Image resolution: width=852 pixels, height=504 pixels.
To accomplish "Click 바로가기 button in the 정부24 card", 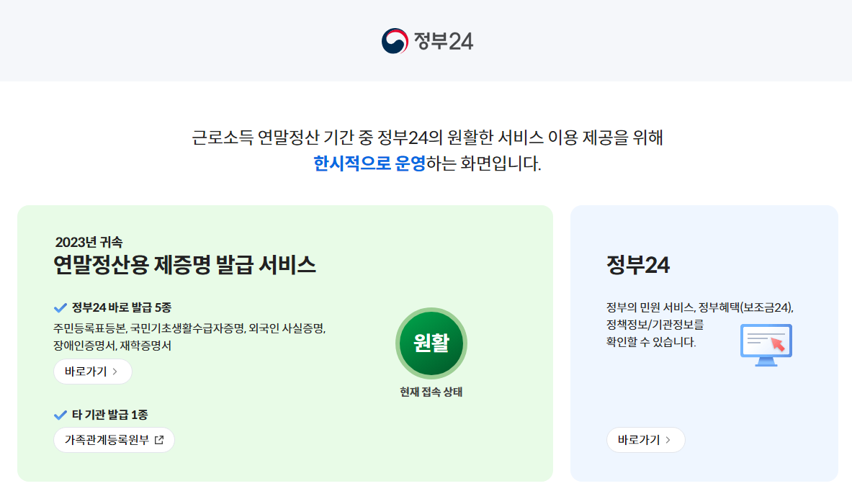I will tap(645, 440).
